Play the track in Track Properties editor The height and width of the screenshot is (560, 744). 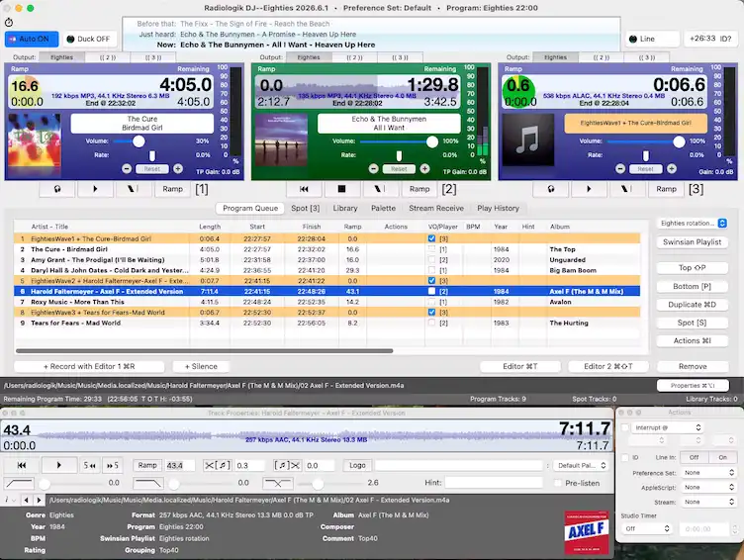(59, 466)
